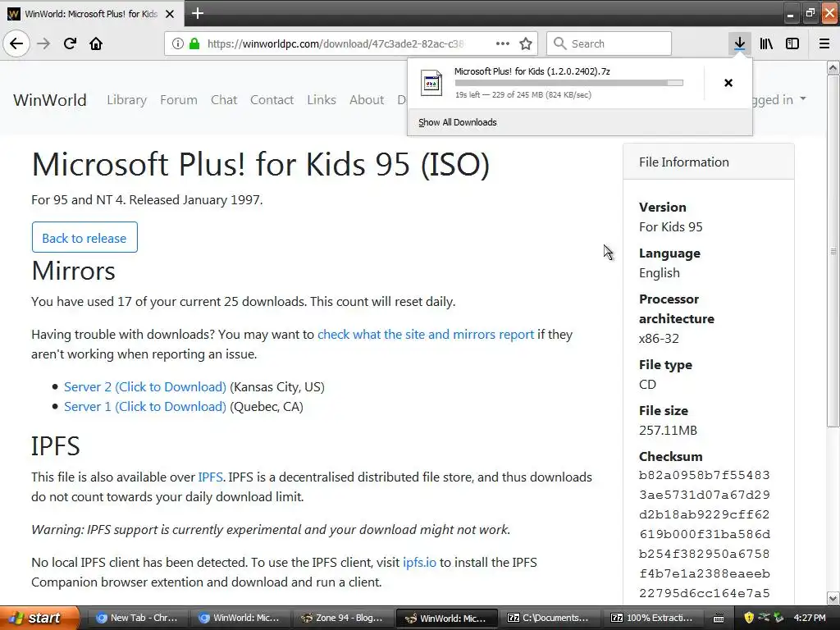840x630 pixels.
Task: Select the WinWorld: Microsoft Plus! for Kids tab
Action: click(x=91, y=14)
